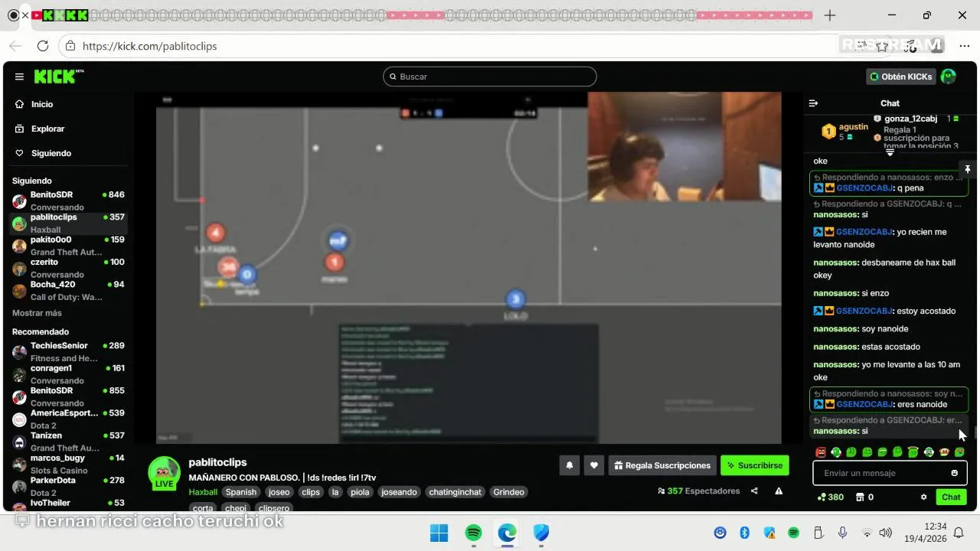The image size is (980, 551).
Task: Click the chatinginchat tag
Action: (455, 492)
